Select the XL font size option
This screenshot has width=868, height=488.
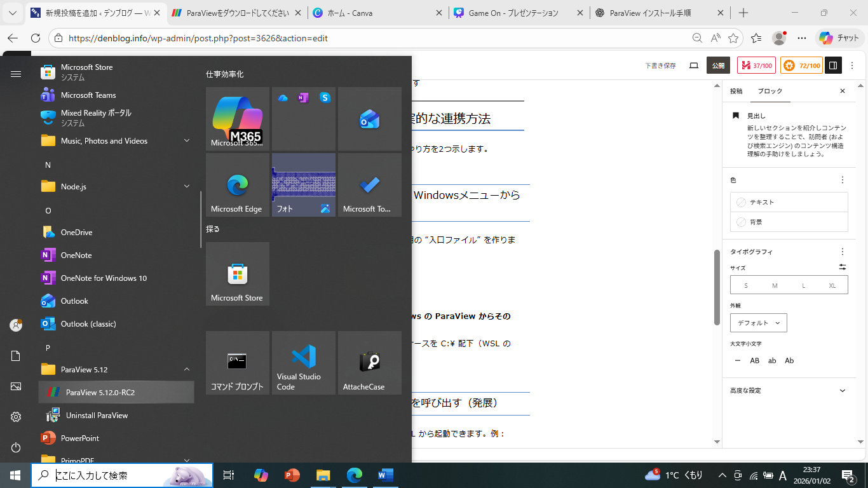pos(832,285)
